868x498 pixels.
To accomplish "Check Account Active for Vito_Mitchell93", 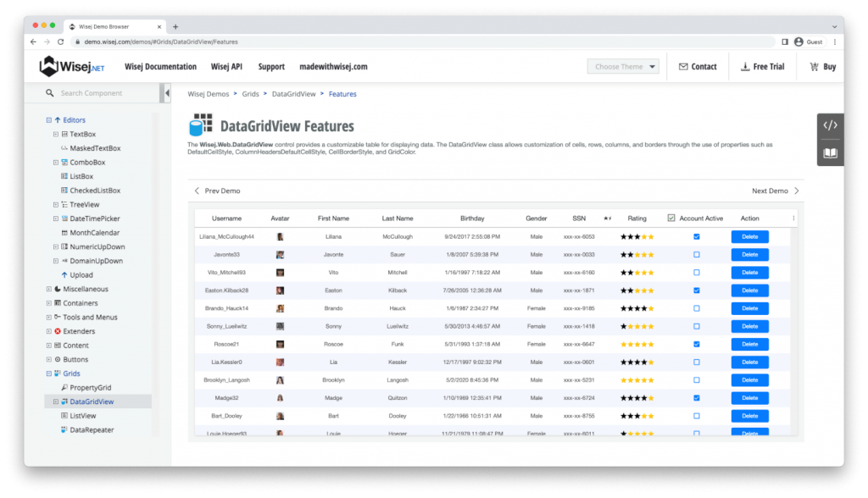I will point(697,273).
